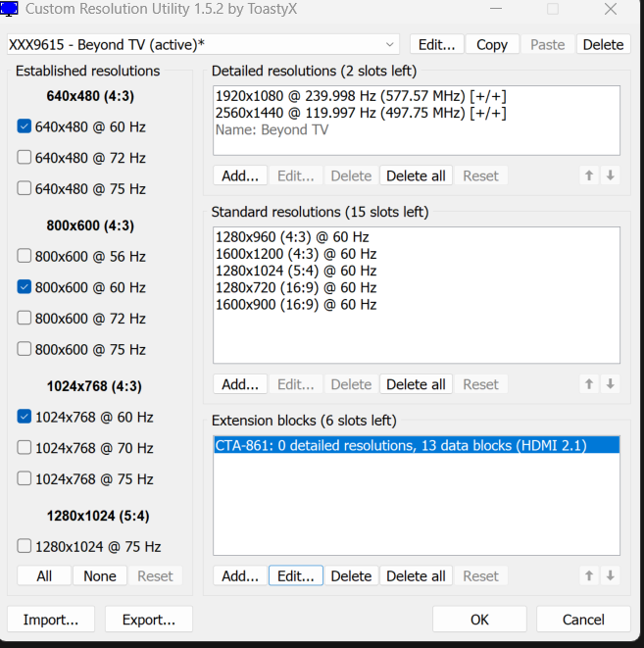Select the CTA-861 extension block entry
This screenshot has width=644, height=648.
[x=400, y=446]
